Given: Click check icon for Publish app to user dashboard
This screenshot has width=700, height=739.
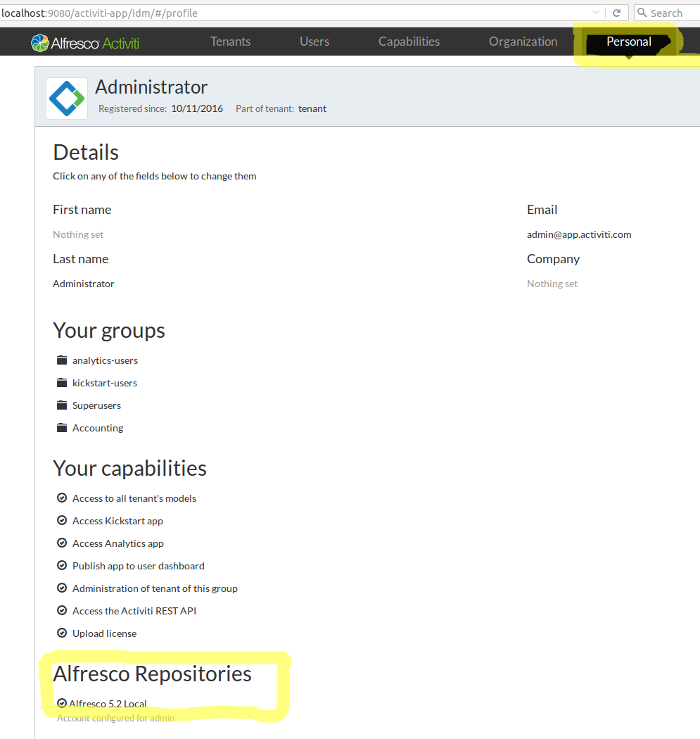Looking at the screenshot, I should click(62, 566).
